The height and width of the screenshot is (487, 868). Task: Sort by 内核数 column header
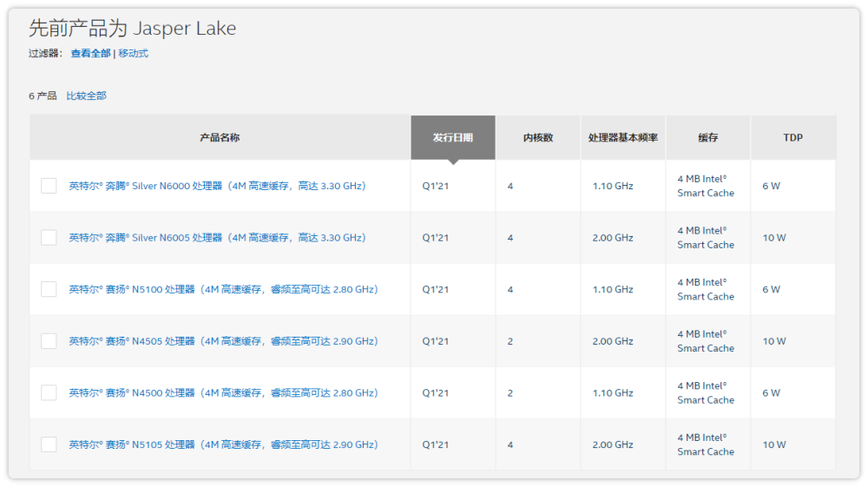[538, 138]
